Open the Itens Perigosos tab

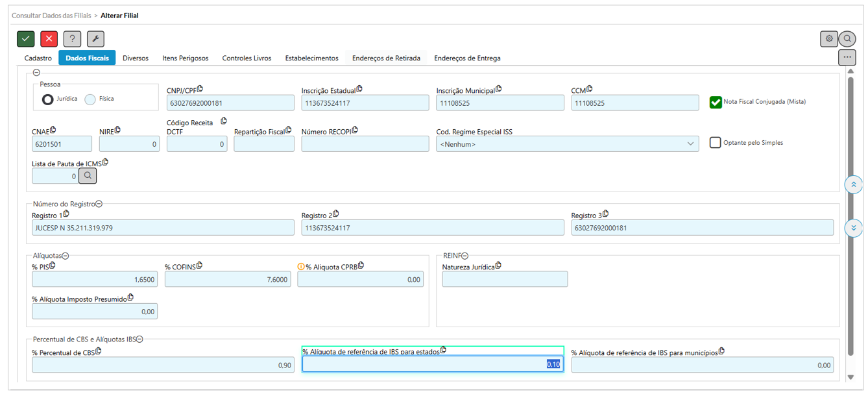186,58
